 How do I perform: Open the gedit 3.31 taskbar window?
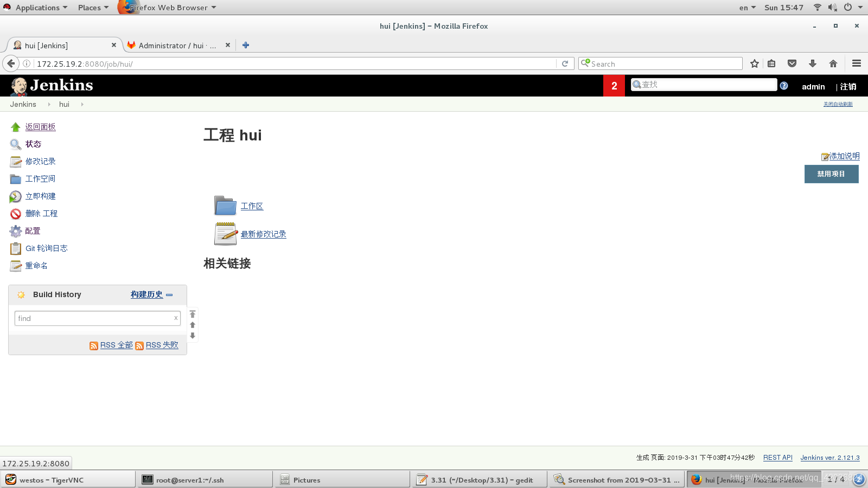(479, 480)
